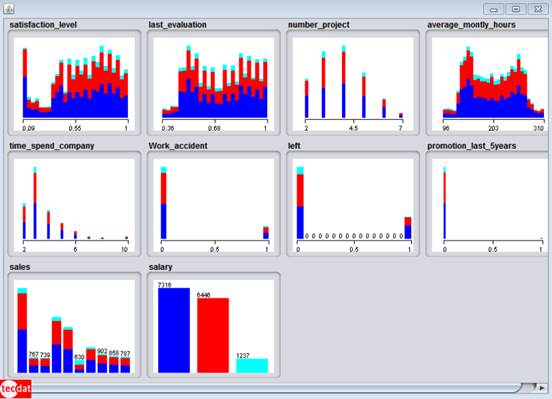Click the horizontal scrollbar right arrow
Viewport: 552px width, 399px height.
[542, 388]
